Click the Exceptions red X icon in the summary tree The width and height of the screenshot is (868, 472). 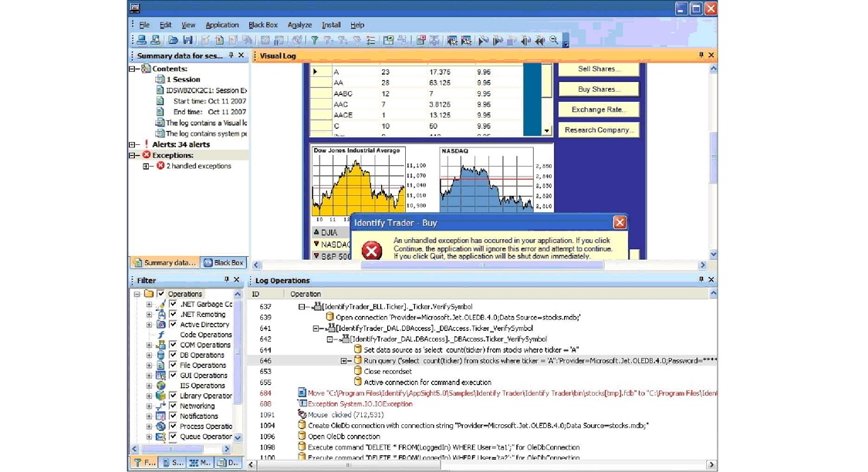click(x=147, y=155)
